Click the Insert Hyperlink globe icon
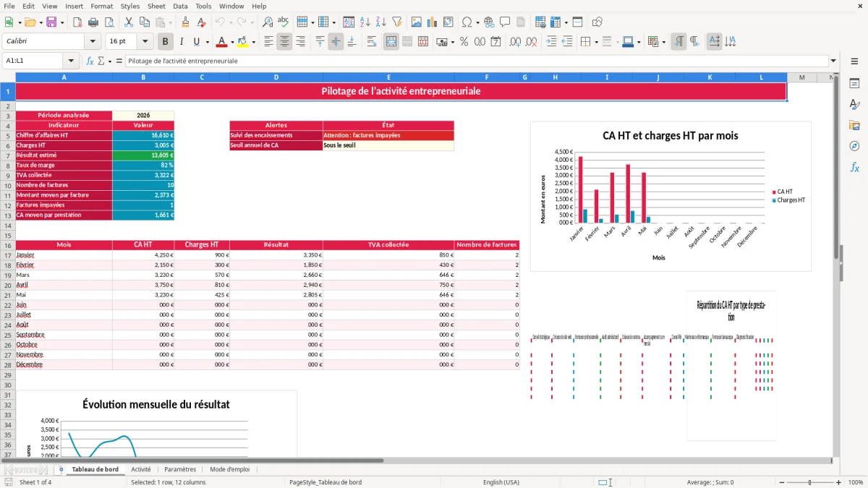The height and width of the screenshot is (488, 868). pyautogui.click(x=489, y=22)
